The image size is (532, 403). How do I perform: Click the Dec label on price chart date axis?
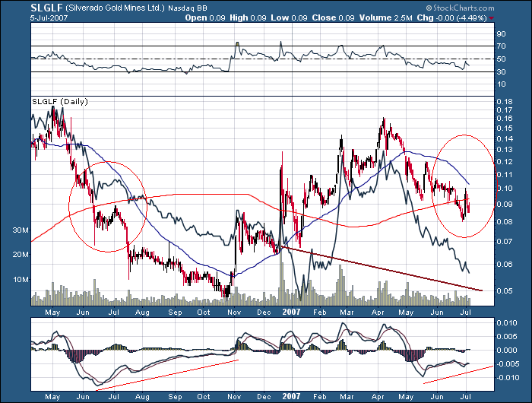[264, 313]
